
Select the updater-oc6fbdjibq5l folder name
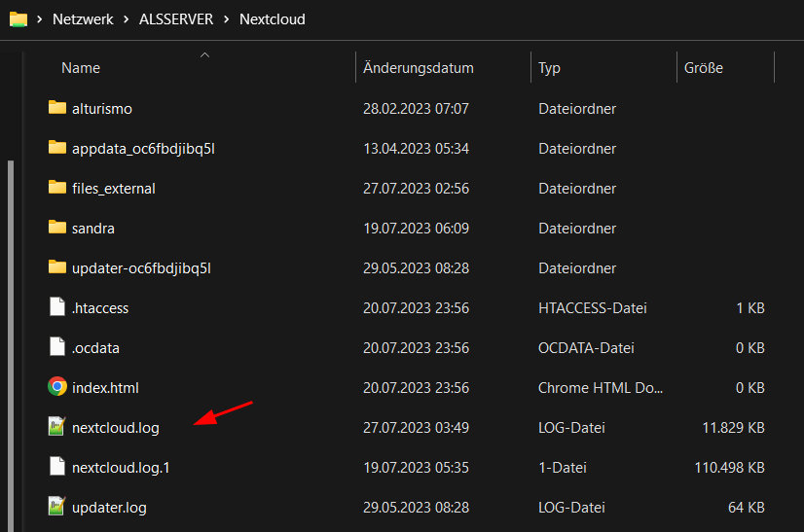(x=141, y=268)
